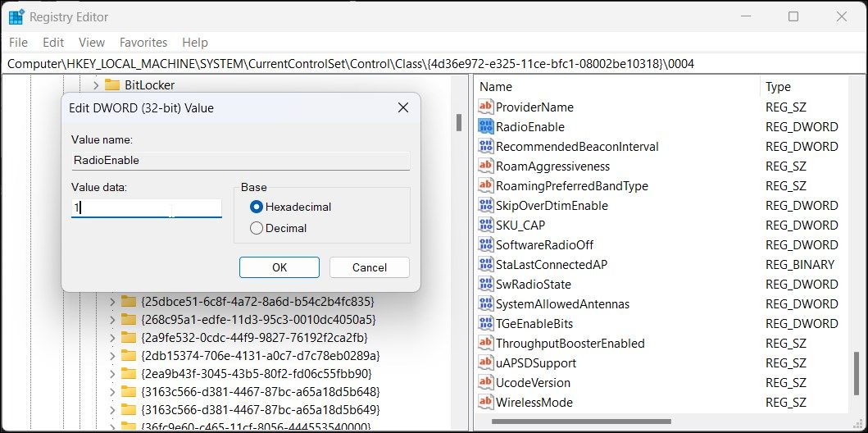Screen dimensions: 868x433
Task: Click the TGeEnableBits DWORD icon
Action: pyautogui.click(x=485, y=323)
